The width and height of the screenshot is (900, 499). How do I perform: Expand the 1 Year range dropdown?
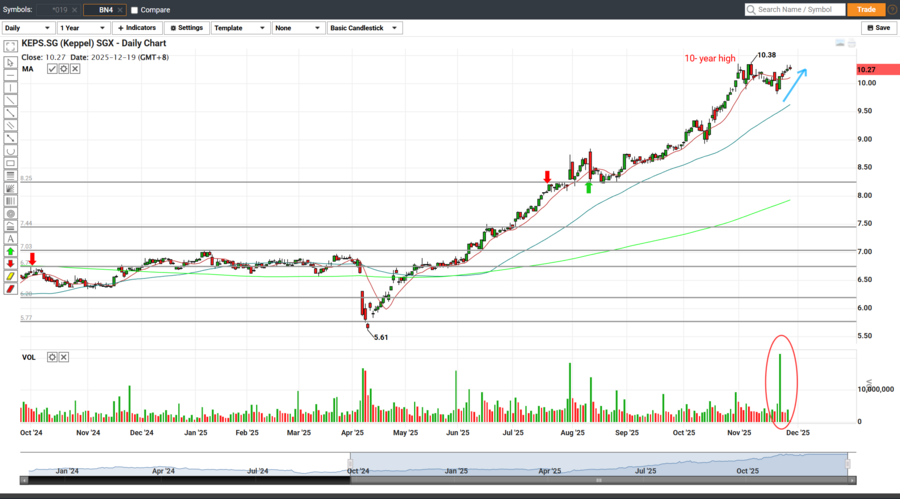tap(83, 28)
